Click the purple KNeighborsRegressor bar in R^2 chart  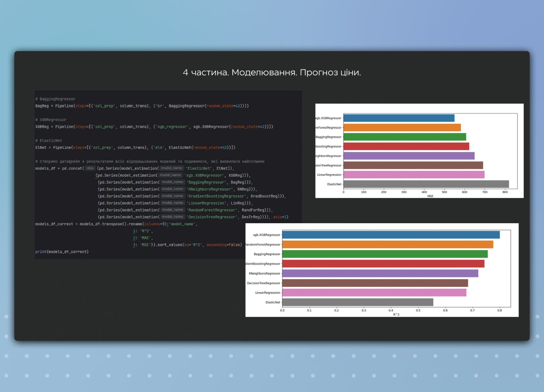tap(380, 274)
